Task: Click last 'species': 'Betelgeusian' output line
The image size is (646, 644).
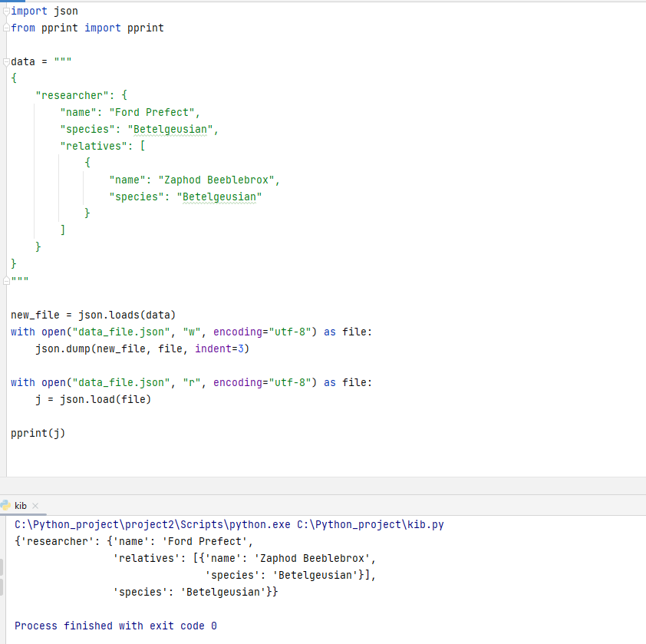Action: click(x=196, y=592)
